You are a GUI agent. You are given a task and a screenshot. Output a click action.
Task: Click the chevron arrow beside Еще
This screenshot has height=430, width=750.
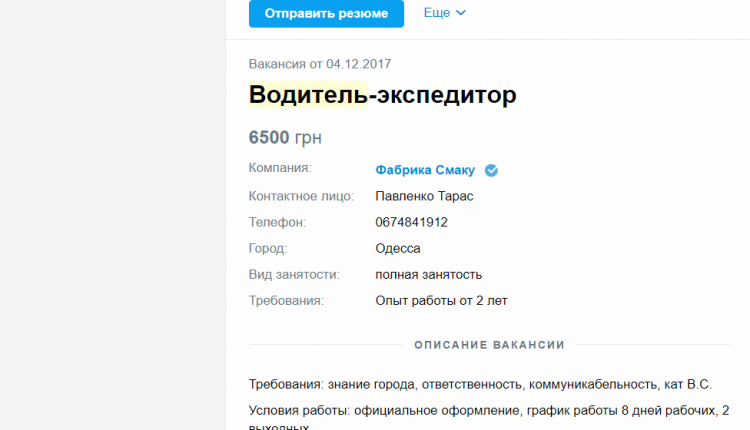point(461,13)
